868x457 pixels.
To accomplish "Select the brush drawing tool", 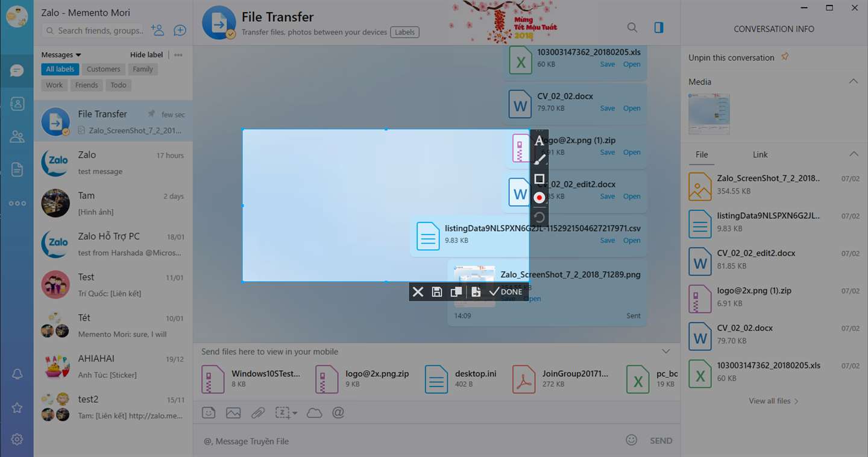I will click(539, 159).
